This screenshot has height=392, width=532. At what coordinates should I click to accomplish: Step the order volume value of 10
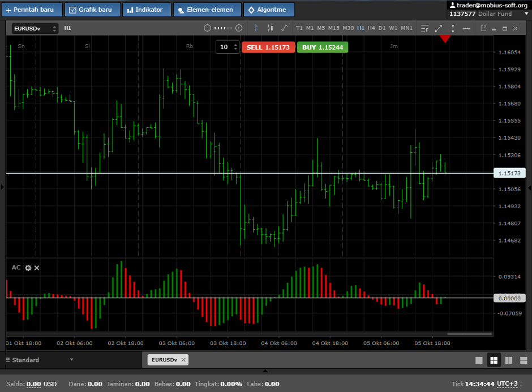(x=236, y=47)
